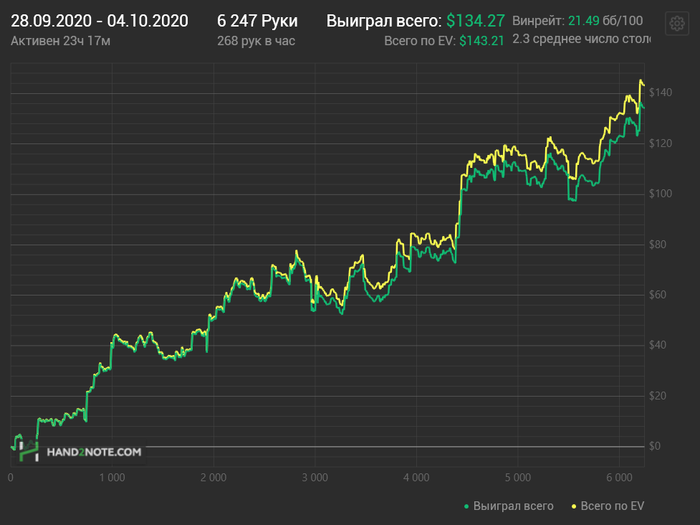Open the graph settings gear icon
700x525 pixels.
[677, 23]
